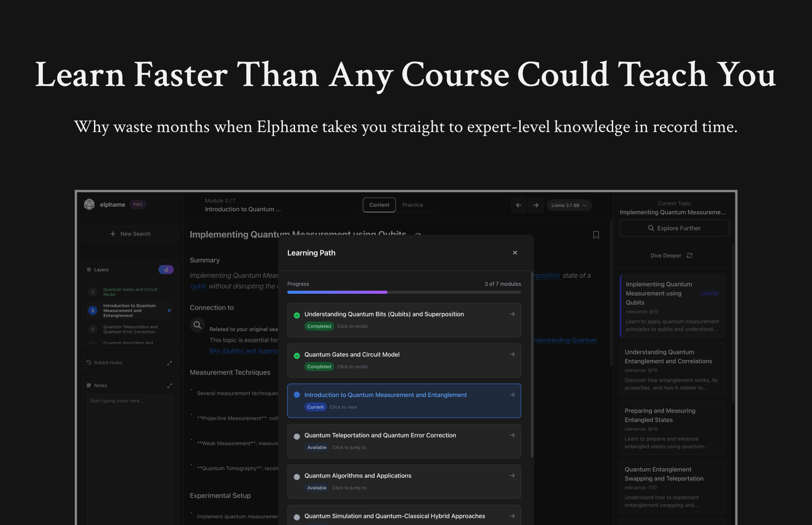This screenshot has height=525, width=812.
Task: Click the Current badge on the highlighted module
Action: pyautogui.click(x=315, y=407)
